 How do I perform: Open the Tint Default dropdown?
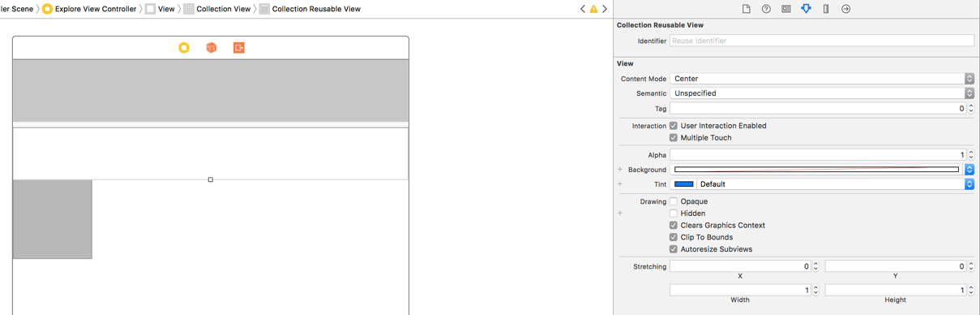click(835, 184)
